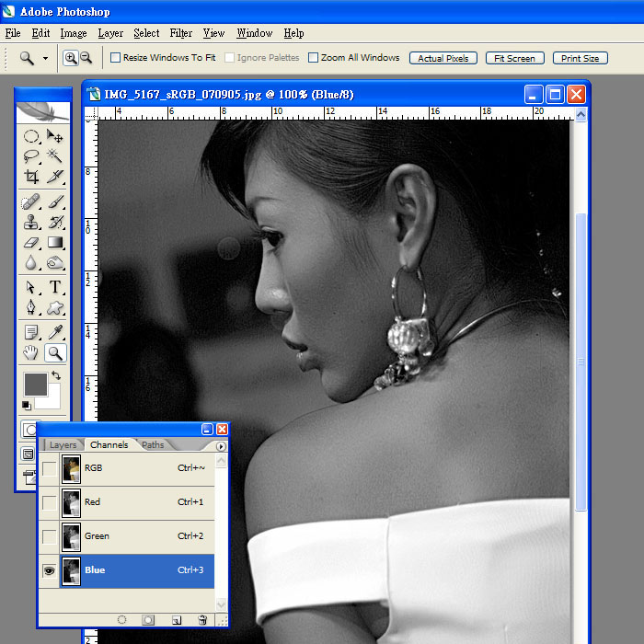Select the Eyedropper tool

(55, 332)
